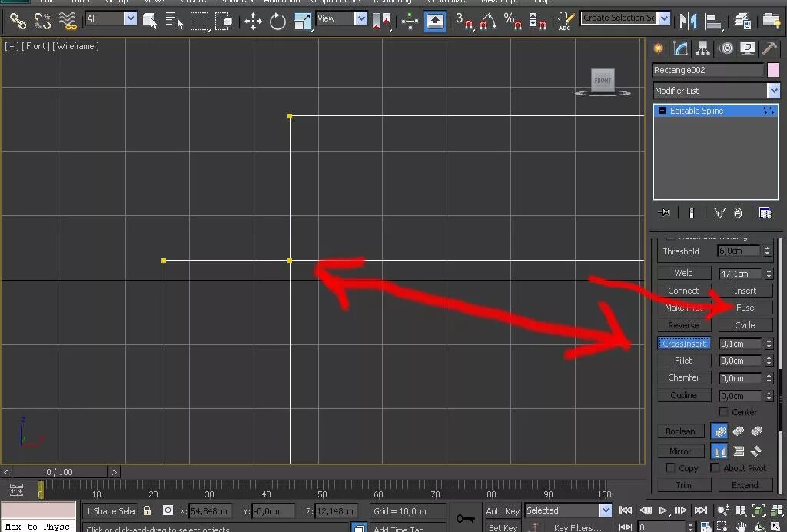Switch to the Motion panel tab
This screenshot has height=532, width=787.
pyautogui.click(x=726, y=48)
